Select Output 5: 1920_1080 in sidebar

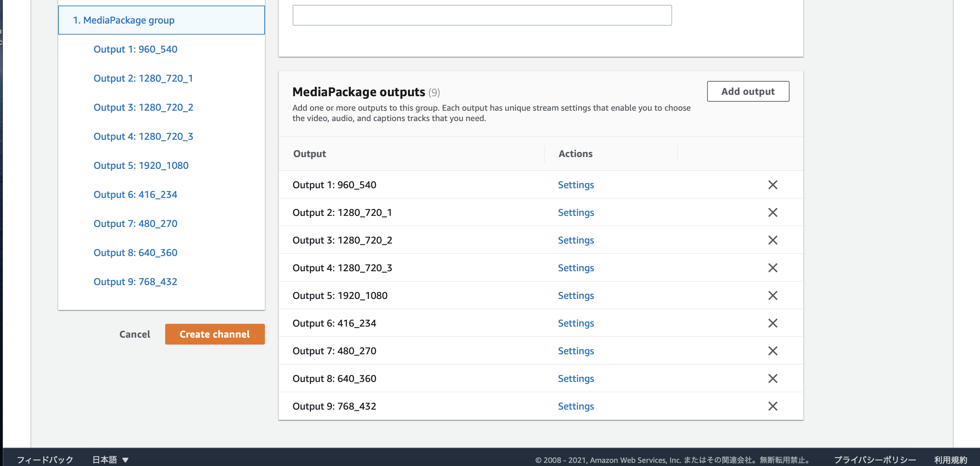141,165
